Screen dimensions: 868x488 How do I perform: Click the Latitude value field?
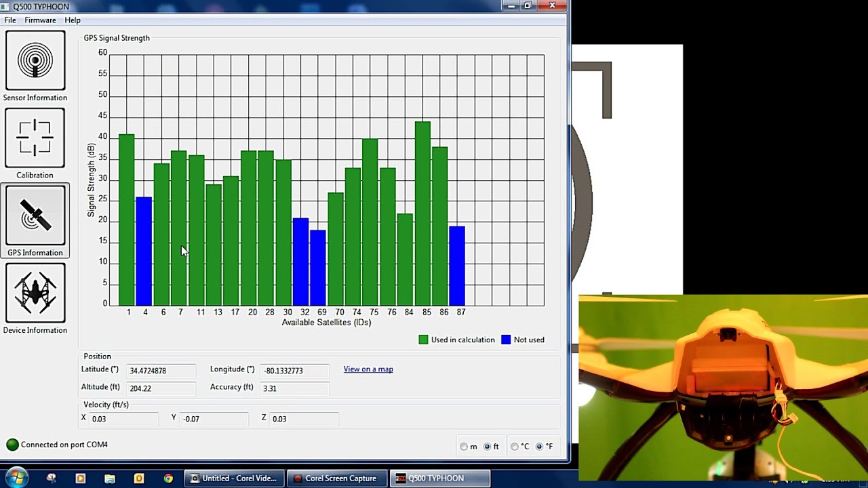tap(161, 371)
